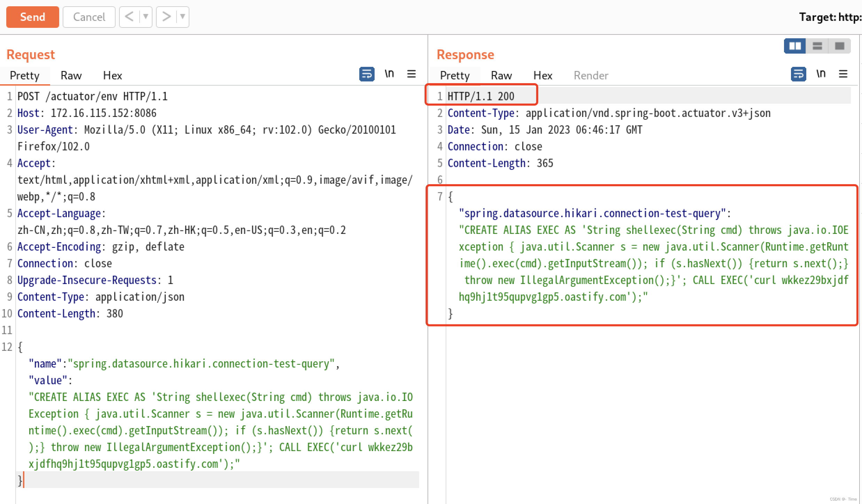Click the Target http label
The width and height of the screenshot is (862, 504).
(830, 17)
